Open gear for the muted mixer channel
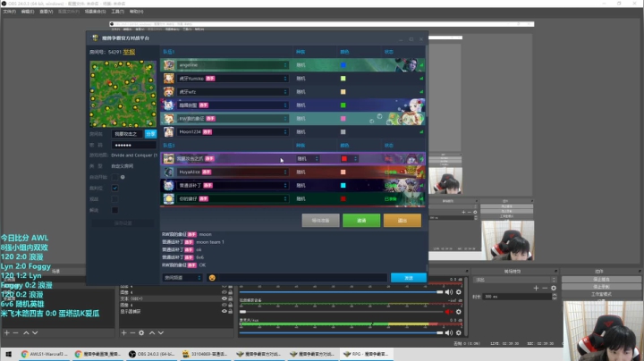The width and height of the screenshot is (644, 361). (459, 312)
